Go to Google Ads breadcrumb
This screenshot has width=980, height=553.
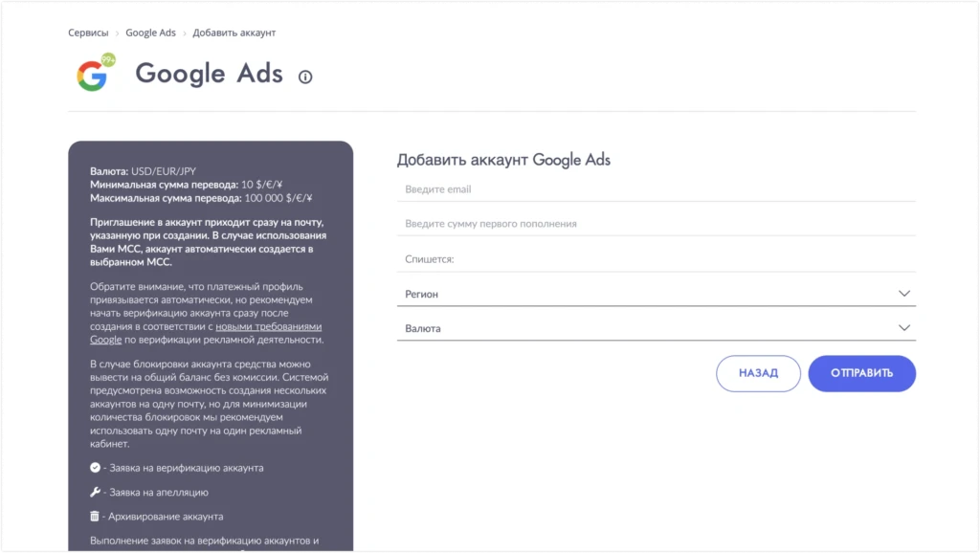pyautogui.click(x=150, y=33)
